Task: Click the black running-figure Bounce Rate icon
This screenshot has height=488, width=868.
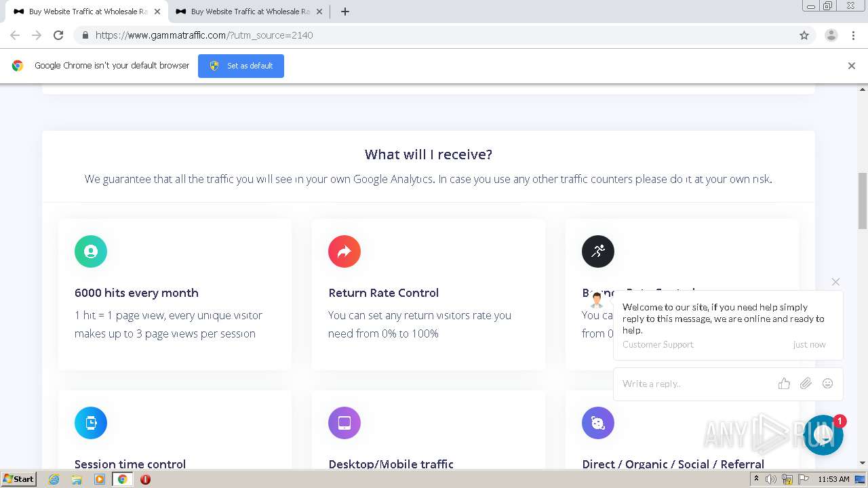Action: point(598,251)
